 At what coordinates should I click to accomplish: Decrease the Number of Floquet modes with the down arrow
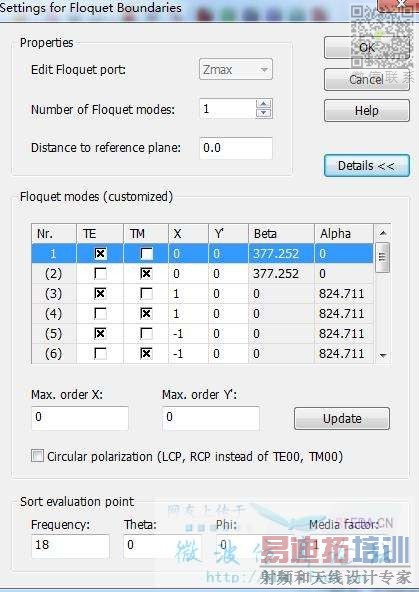[263, 113]
